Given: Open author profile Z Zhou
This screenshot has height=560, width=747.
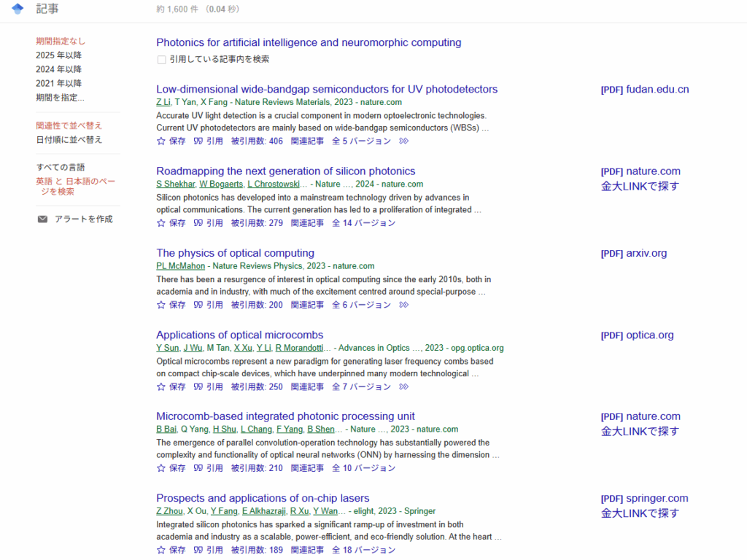Looking at the screenshot, I should (169, 511).
